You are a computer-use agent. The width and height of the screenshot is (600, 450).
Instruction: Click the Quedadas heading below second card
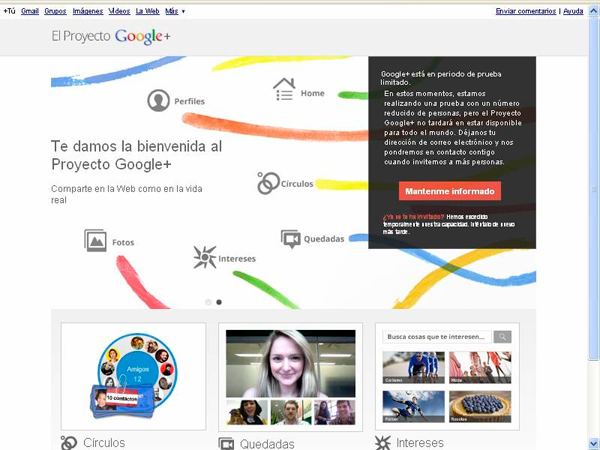pyautogui.click(x=267, y=444)
